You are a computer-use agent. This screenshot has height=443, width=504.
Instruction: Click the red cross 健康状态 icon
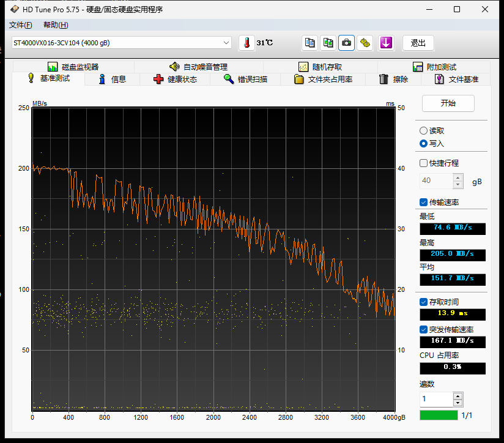point(158,79)
